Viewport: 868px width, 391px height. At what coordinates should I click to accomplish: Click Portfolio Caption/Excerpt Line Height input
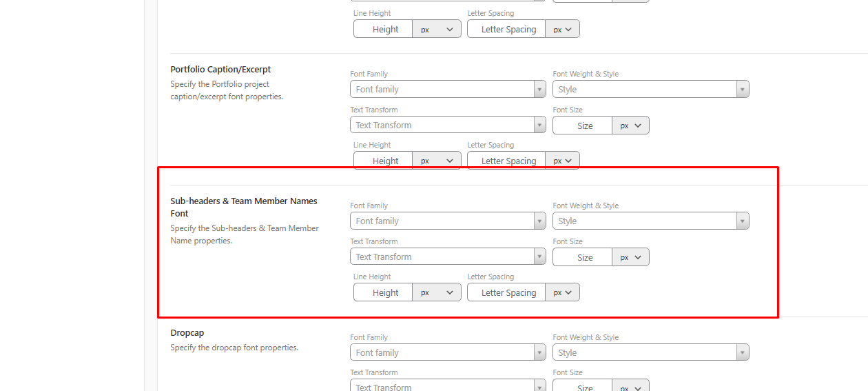(384, 161)
